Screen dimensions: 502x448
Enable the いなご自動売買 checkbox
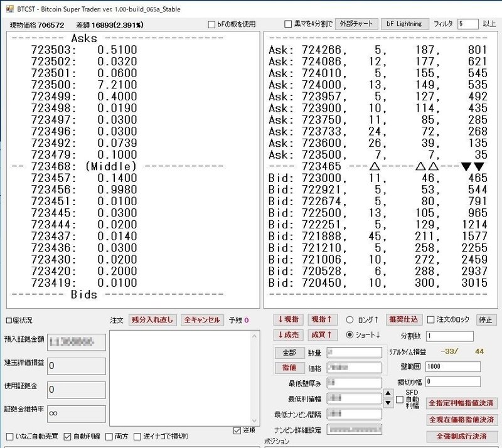pos(9,437)
